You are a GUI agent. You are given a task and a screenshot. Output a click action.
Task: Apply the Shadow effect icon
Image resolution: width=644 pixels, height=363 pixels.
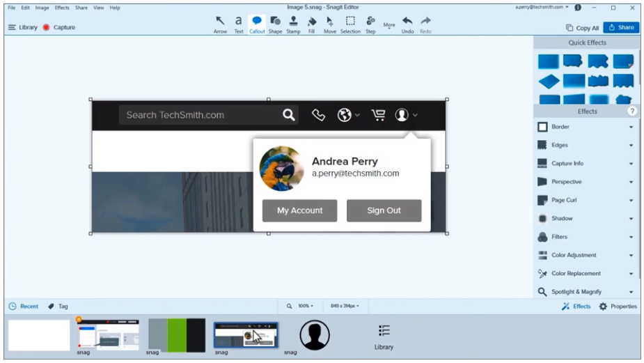[x=542, y=218]
